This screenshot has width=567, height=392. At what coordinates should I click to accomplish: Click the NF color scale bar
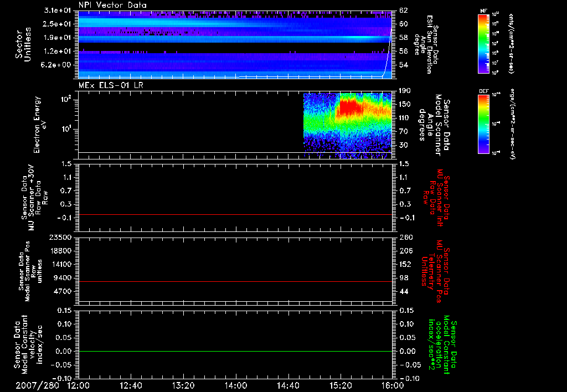483,43
